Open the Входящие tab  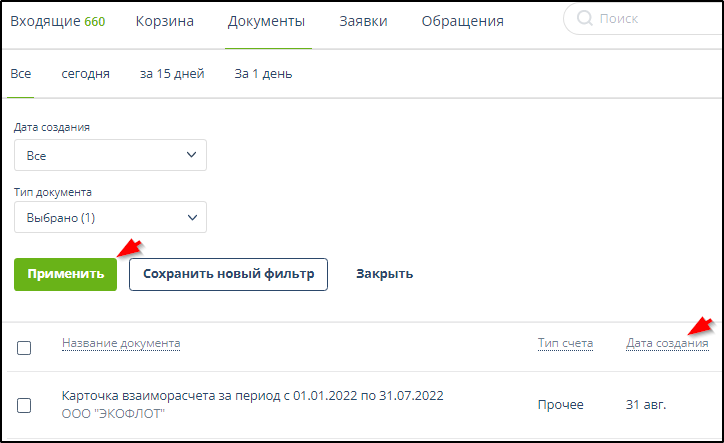click(57, 21)
